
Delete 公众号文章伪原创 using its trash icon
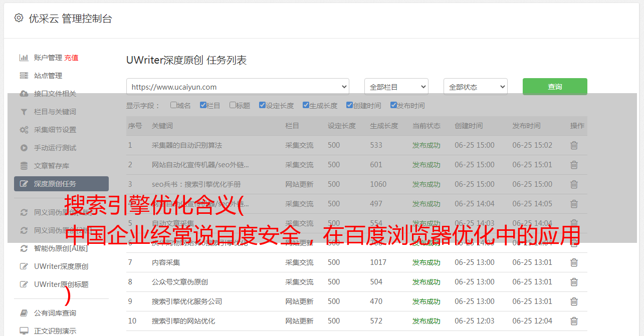[574, 282]
